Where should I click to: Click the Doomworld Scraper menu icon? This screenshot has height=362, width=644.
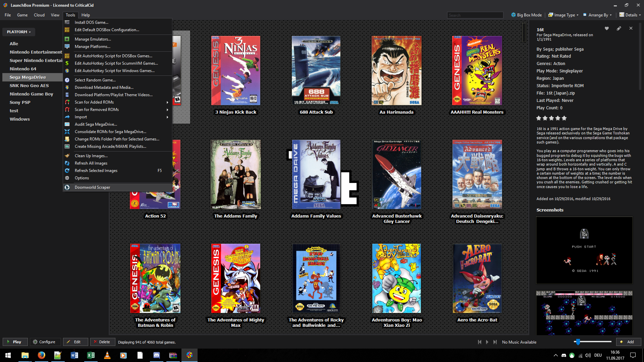67,187
